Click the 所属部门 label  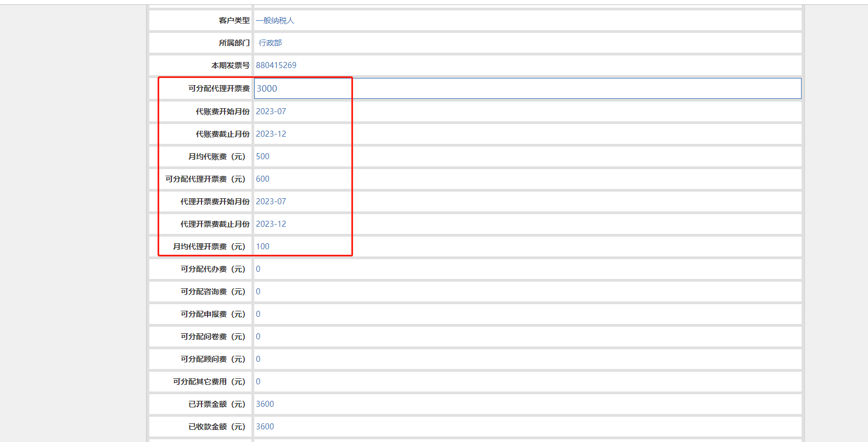(x=234, y=43)
